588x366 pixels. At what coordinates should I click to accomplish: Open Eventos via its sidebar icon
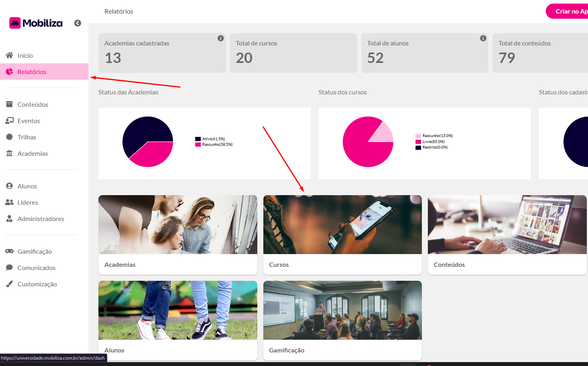10,121
